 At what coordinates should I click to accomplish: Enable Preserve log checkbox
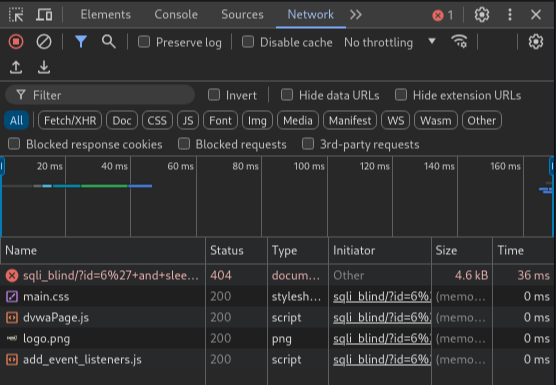tap(144, 42)
